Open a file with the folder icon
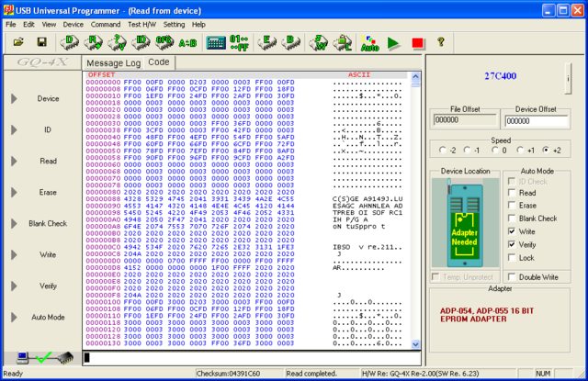The width and height of the screenshot is (588, 381). [x=18, y=42]
